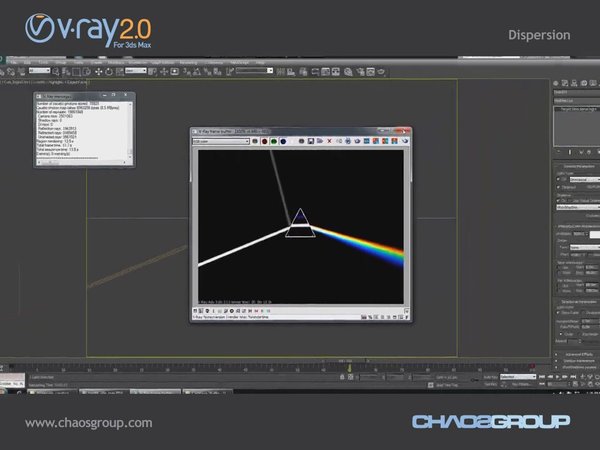The width and height of the screenshot is (600, 450).
Task: Open the Modifiers menu
Action: (x=116, y=62)
